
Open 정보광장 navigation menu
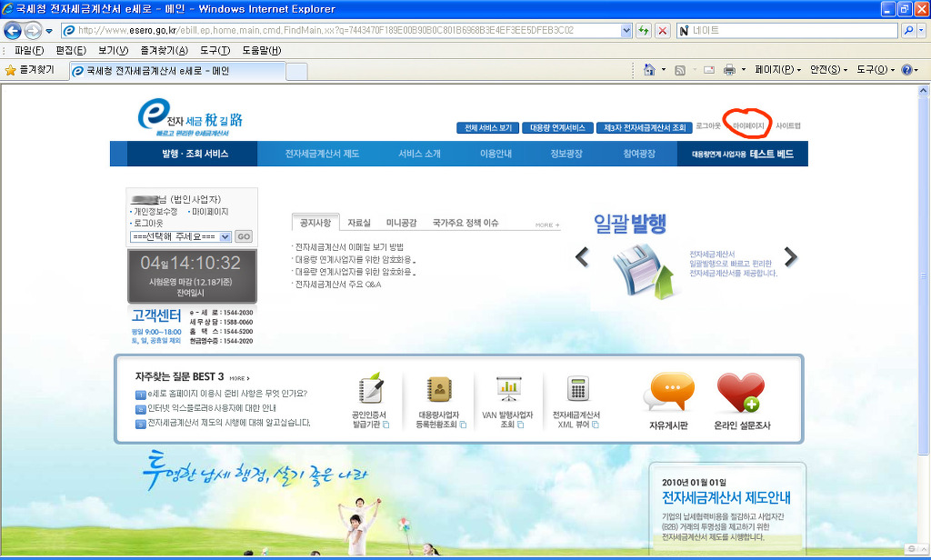pos(566,154)
